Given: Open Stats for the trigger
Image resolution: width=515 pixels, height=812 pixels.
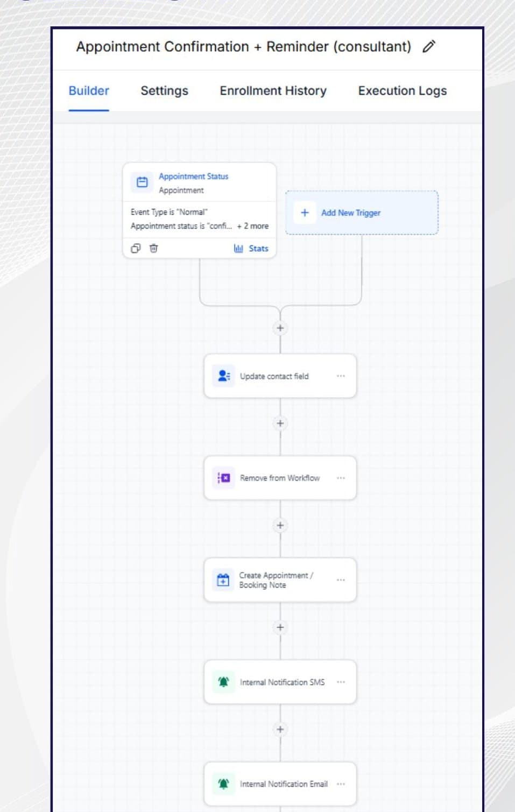Looking at the screenshot, I should [258, 249].
